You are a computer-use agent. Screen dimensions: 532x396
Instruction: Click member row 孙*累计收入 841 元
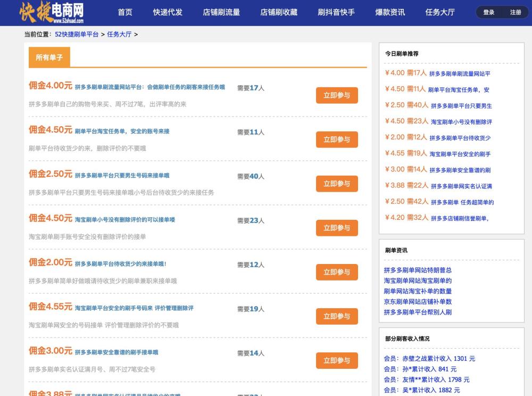click(420, 369)
